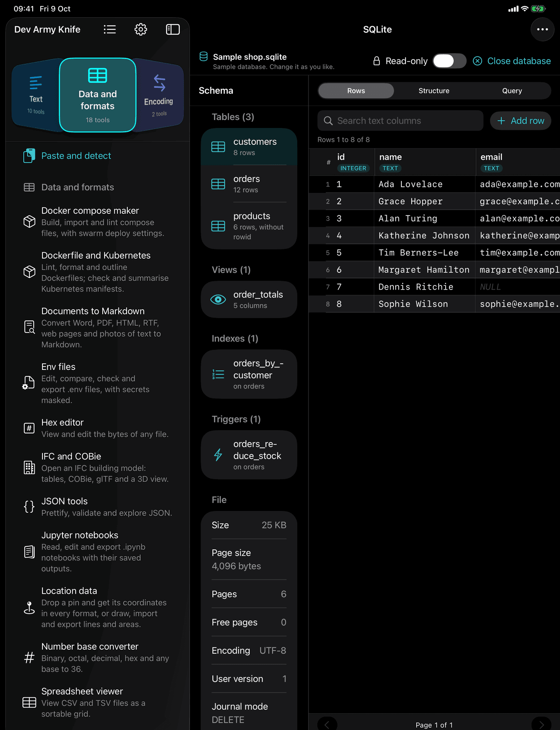Toggle the Read-only switch
560x730 pixels.
tap(449, 61)
